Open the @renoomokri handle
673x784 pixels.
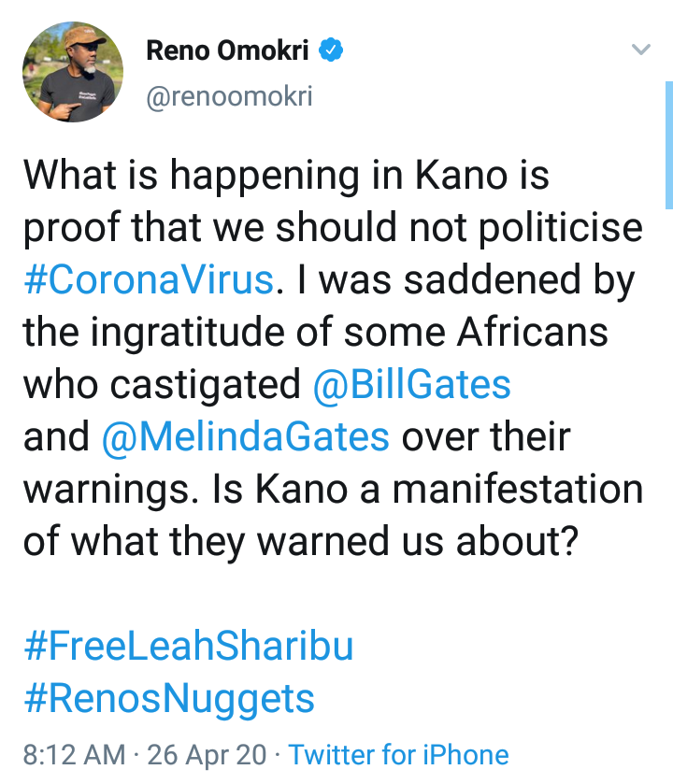(x=229, y=96)
